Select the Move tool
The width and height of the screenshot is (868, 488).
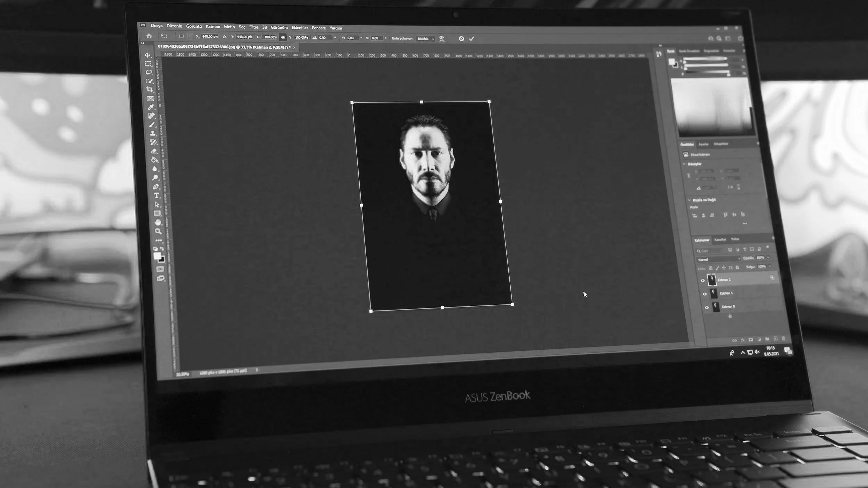(x=148, y=55)
